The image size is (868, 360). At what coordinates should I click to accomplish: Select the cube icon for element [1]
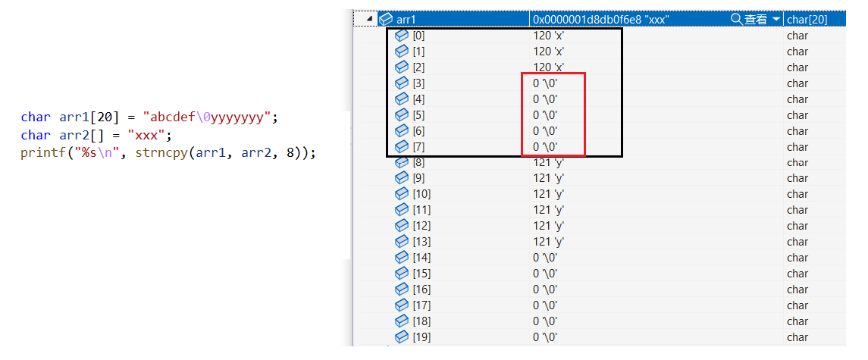coord(402,52)
